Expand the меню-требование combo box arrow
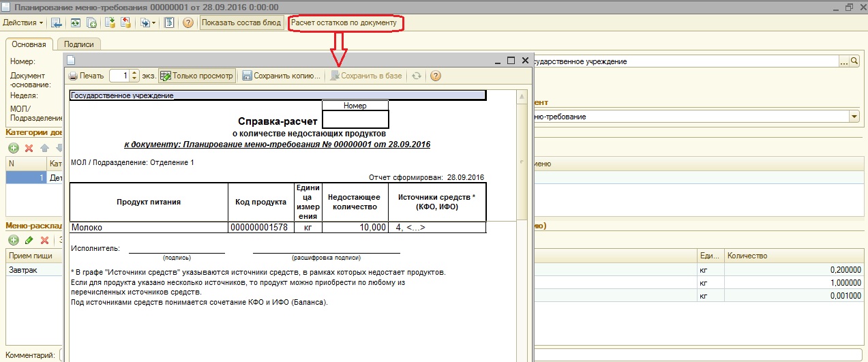868x362 pixels. [x=854, y=117]
